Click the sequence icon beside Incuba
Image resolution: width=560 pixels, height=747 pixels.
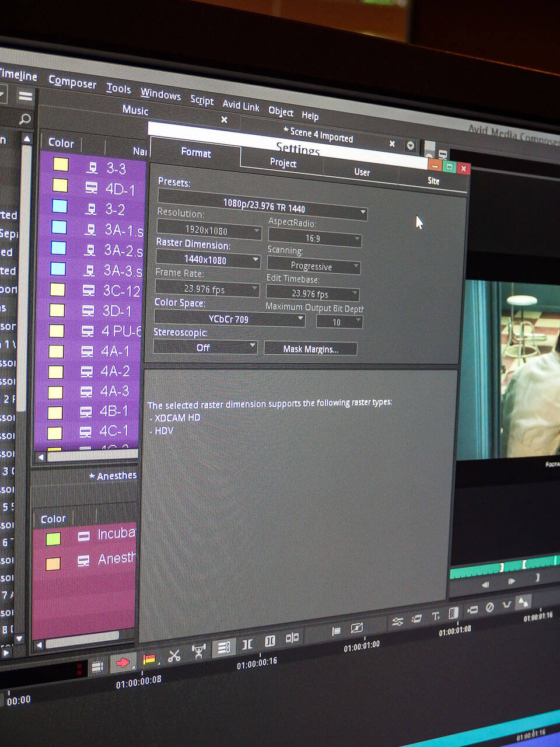pos(84,536)
